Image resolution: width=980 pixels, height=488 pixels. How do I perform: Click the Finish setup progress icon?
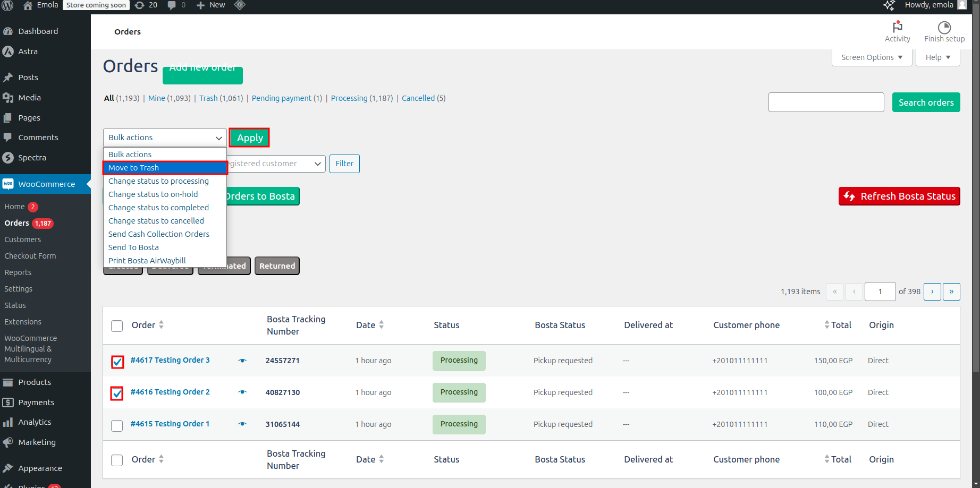pos(944,27)
